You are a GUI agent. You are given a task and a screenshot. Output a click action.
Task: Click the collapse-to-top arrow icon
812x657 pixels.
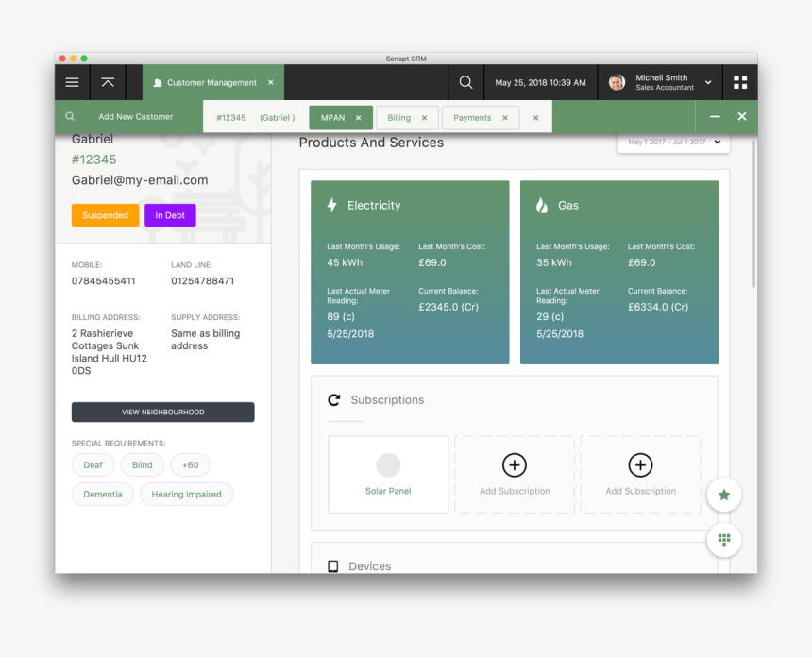pyautogui.click(x=108, y=82)
